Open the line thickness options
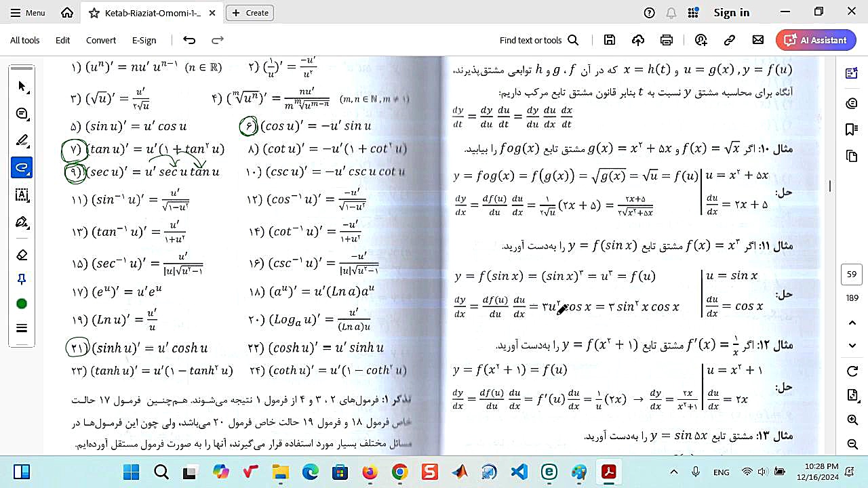This screenshot has height=488, width=868. (22, 328)
